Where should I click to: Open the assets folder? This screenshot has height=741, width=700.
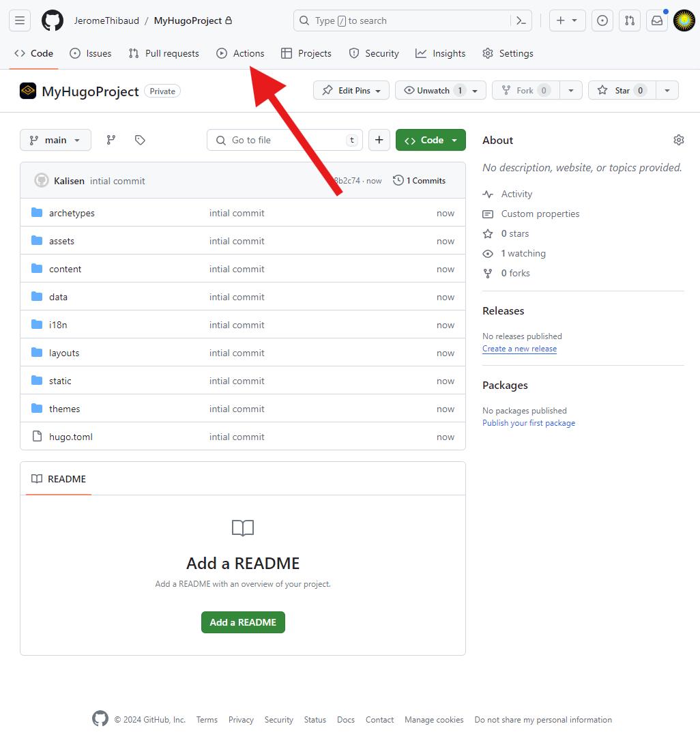[x=61, y=241]
